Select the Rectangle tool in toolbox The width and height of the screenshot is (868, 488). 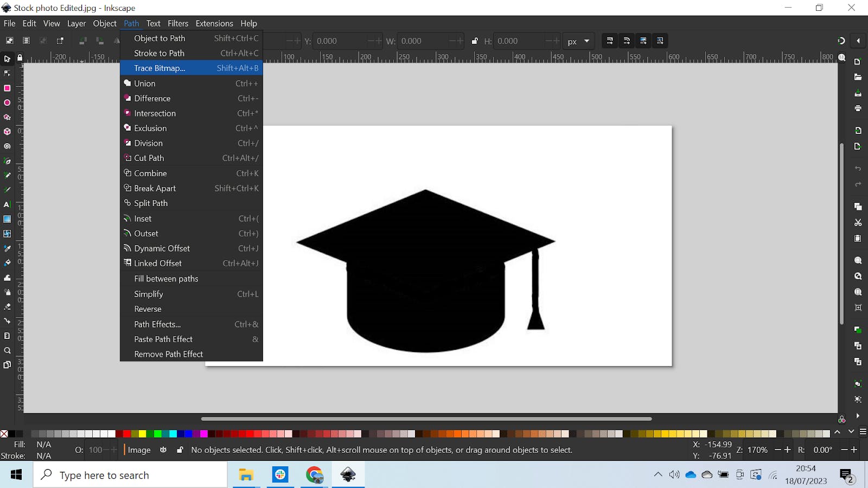(7, 88)
